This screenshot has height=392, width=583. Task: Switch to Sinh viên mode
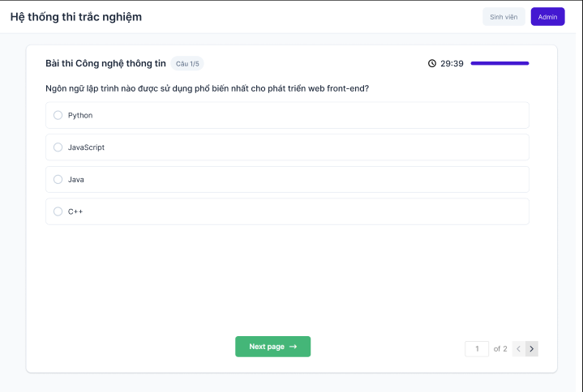(504, 17)
